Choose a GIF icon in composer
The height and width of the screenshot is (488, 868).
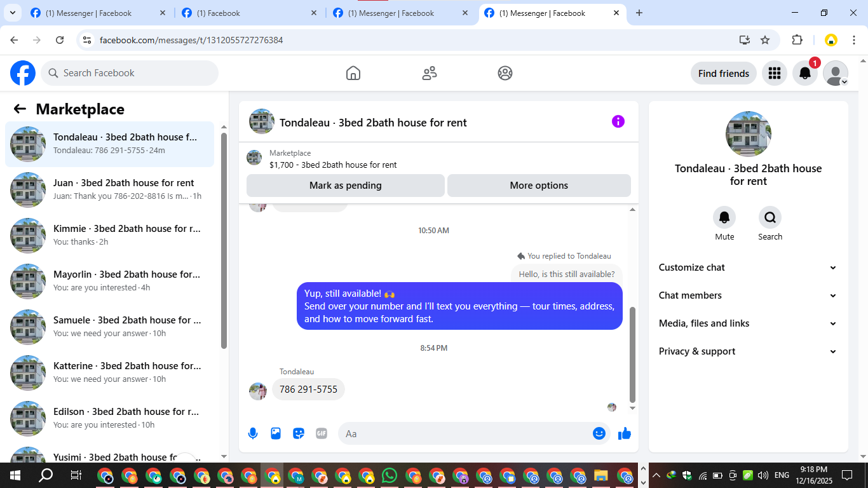[x=322, y=433]
